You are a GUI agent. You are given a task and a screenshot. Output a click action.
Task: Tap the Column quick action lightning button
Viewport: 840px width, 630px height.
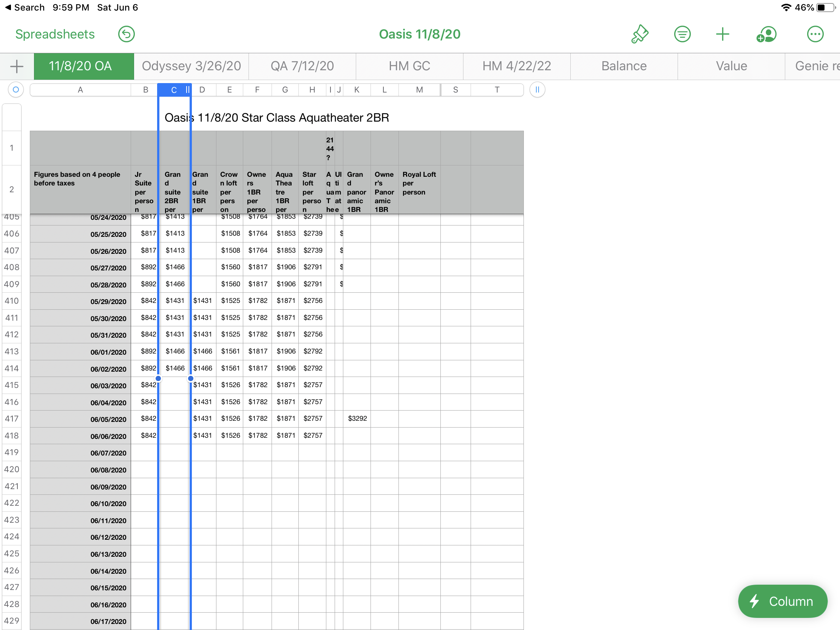pyautogui.click(x=782, y=601)
